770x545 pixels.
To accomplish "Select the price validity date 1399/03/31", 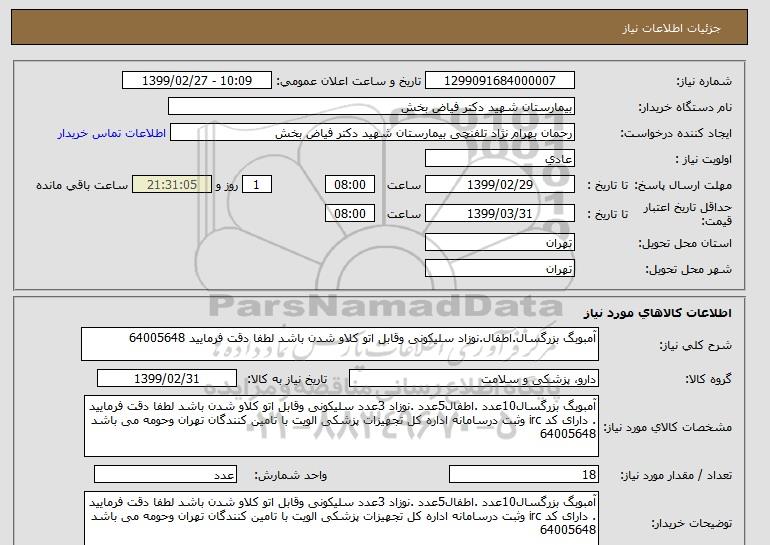I will tap(499, 214).
